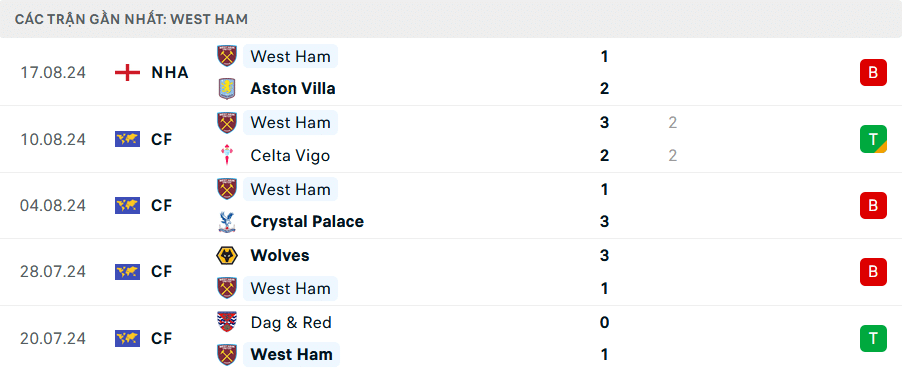The image size is (902, 369).
Task: Click the world map icon for the 10.08.24 match
Action: (127, 139)
